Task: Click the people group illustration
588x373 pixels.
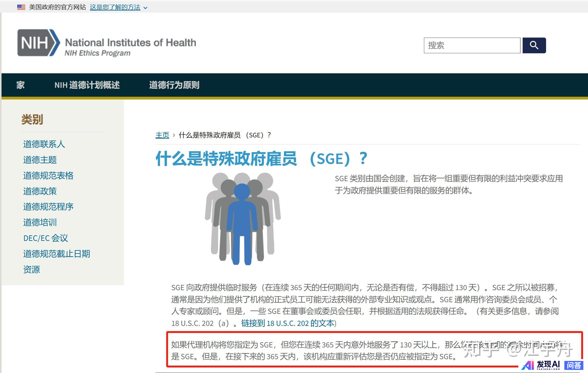Action: (x=243, y=218)
